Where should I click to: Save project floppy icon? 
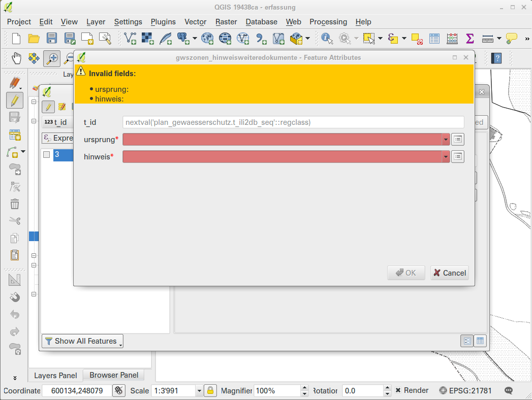coord(51,38)
